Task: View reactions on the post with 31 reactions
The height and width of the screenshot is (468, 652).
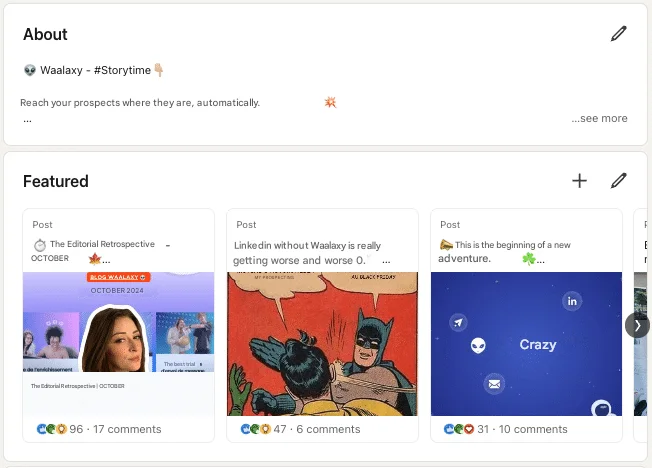Action: pos(467,429)
